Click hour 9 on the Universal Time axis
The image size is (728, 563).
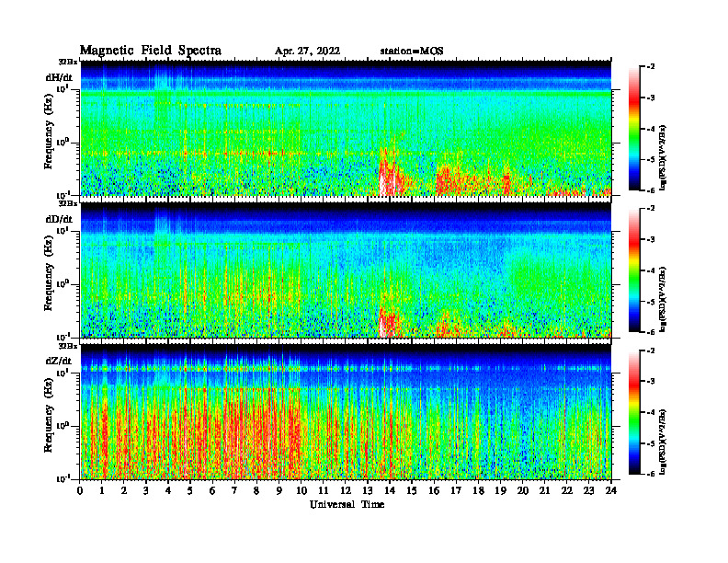tap(279, 491)
